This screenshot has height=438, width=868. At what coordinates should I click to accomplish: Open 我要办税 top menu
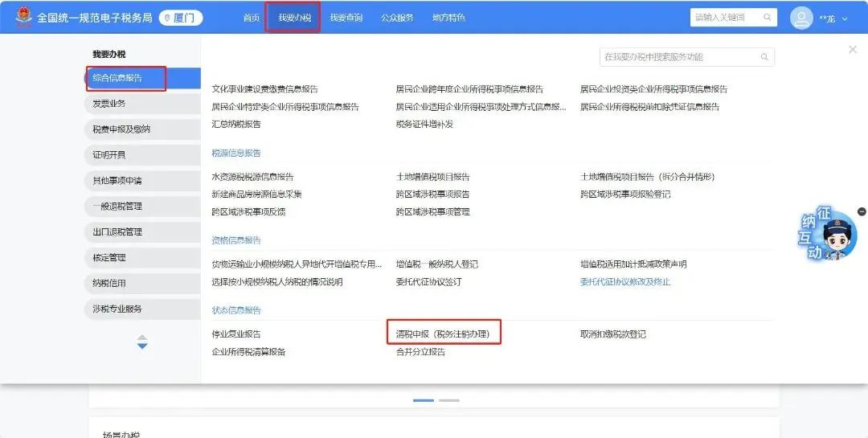pyautogui.click(x=294, y=18)
